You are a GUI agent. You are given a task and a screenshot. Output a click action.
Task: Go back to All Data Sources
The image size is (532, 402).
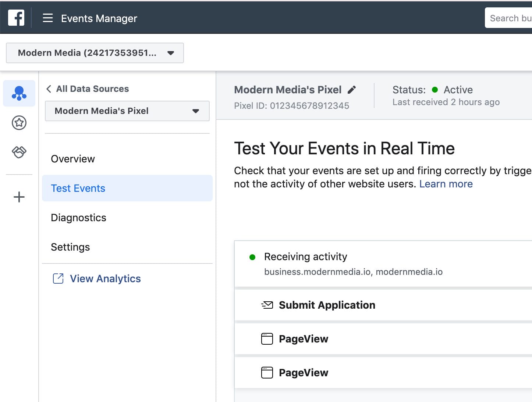(92, 89)
